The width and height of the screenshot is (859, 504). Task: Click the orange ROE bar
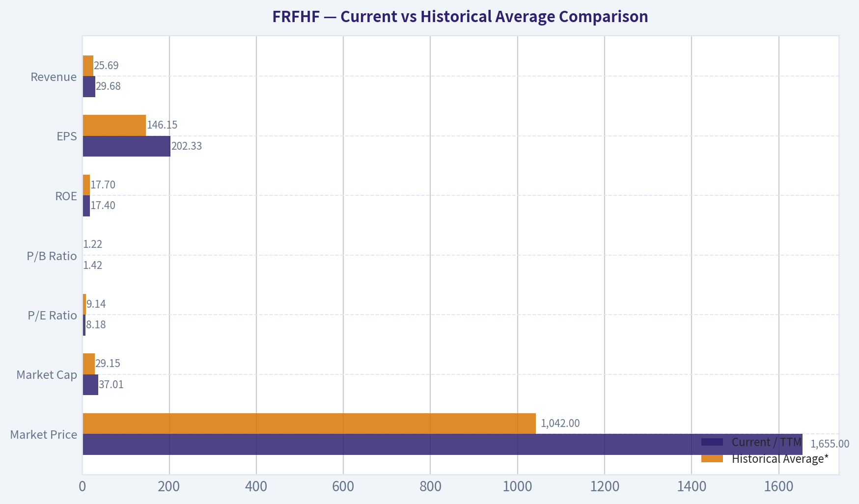pos(86,185)
